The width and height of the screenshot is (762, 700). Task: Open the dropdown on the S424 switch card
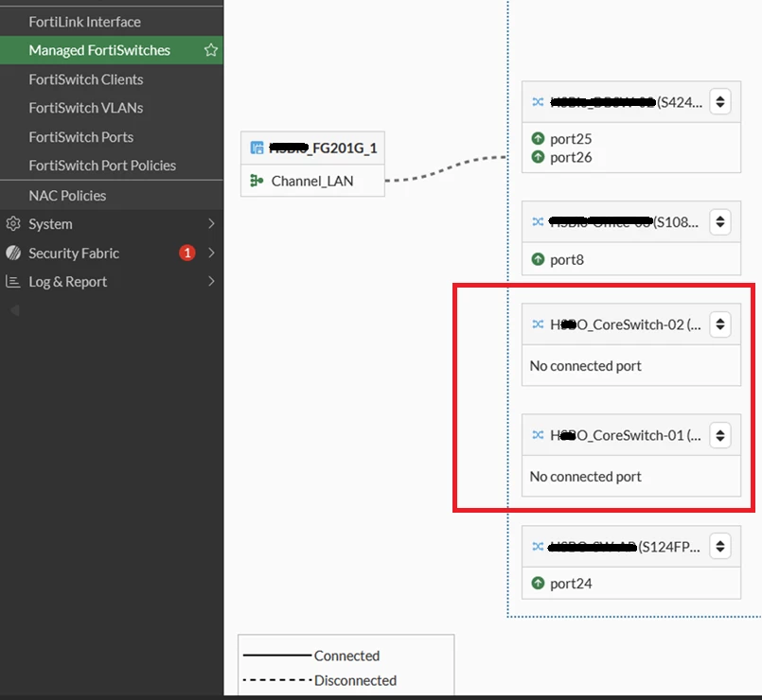[720, 101]
